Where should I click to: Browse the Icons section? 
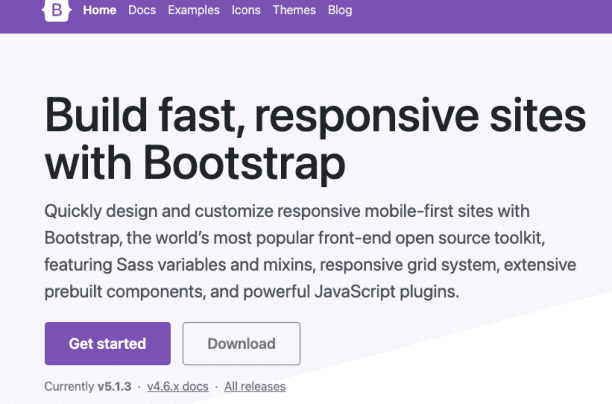click(246, 10)
